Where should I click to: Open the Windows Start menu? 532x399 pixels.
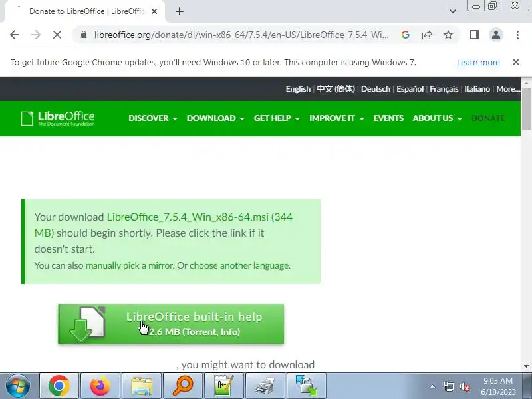(x=17, y=386)
